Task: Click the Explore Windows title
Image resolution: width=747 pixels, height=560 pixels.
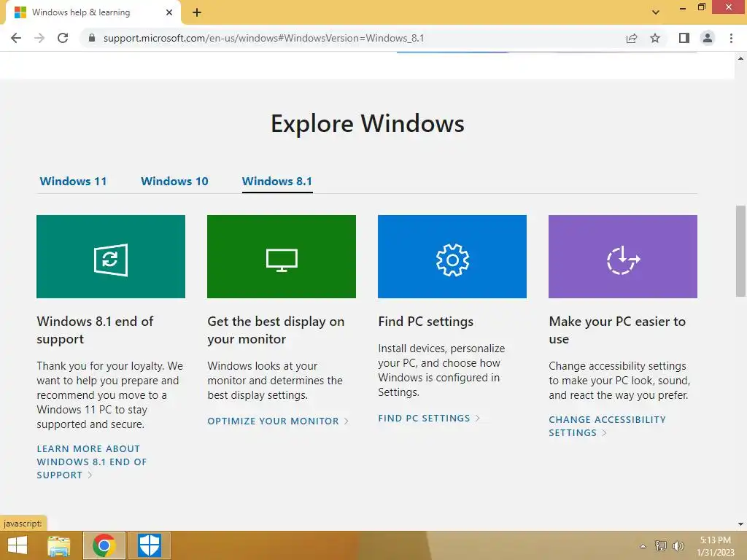Action: 368,124
